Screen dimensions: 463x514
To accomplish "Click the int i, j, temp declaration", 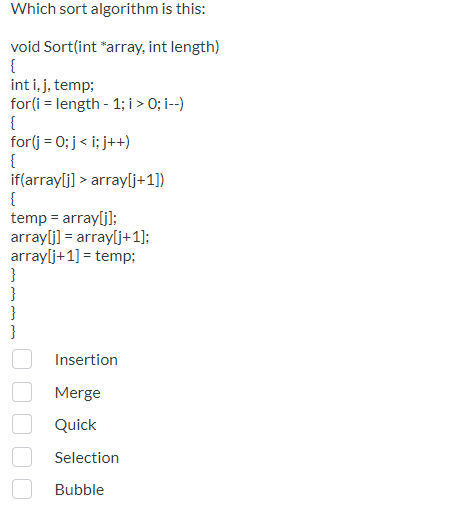I will (52, 85).
